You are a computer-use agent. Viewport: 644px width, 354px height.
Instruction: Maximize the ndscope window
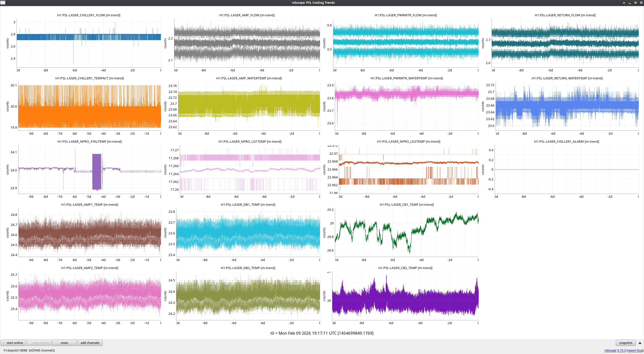[635, 3]
